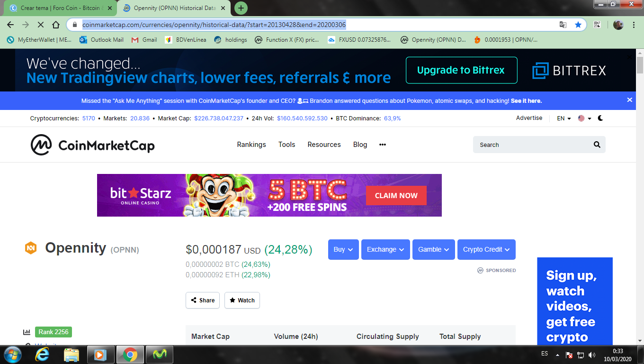Open a new browser tab
This screenshot has width=644, height=364.
tap(241, 8)
